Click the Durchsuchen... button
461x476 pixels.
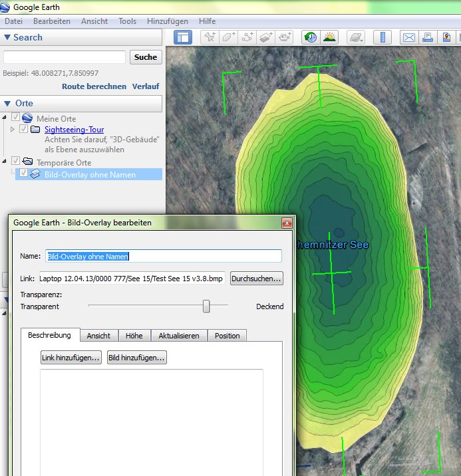pos(257,278)
